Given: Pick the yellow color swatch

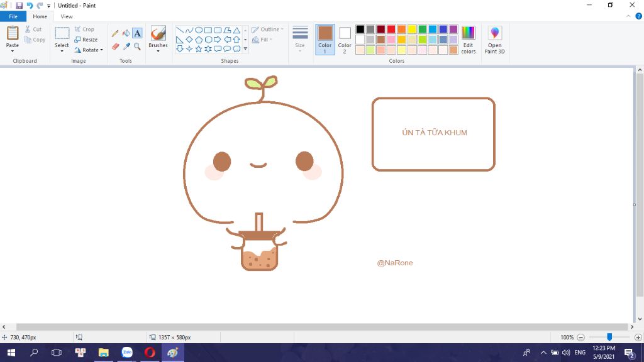Looking at the screenshot, I should 412,29.
